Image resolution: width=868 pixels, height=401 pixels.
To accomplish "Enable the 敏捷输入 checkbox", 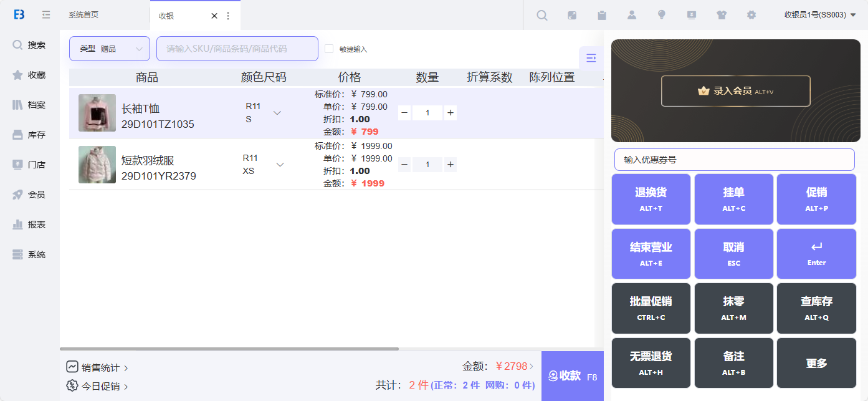I will click(x=330, y=49).
